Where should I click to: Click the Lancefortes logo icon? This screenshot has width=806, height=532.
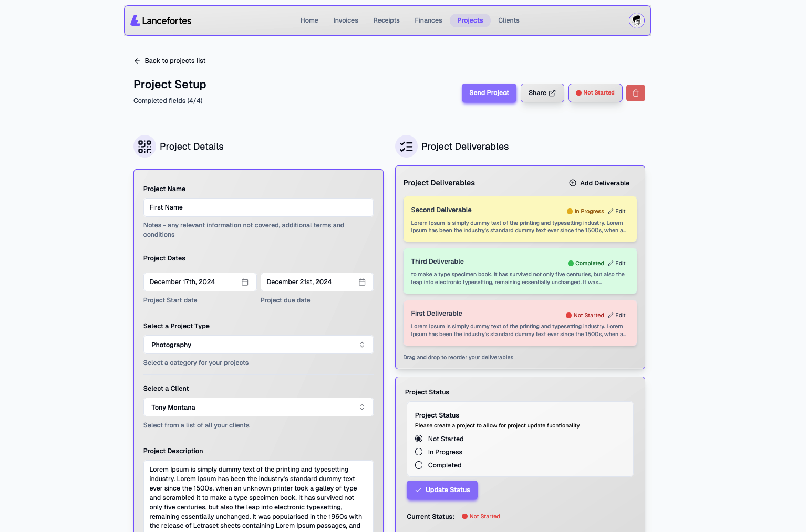135,20
